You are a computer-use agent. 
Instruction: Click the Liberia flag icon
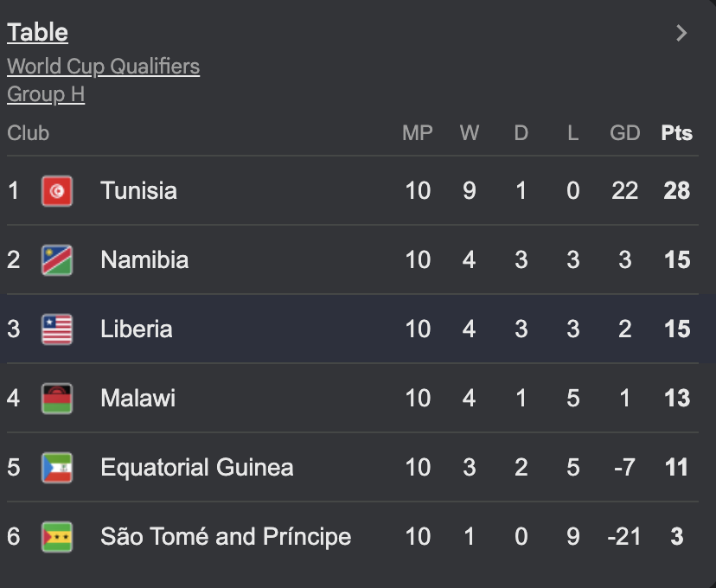[x=57, y=329]
